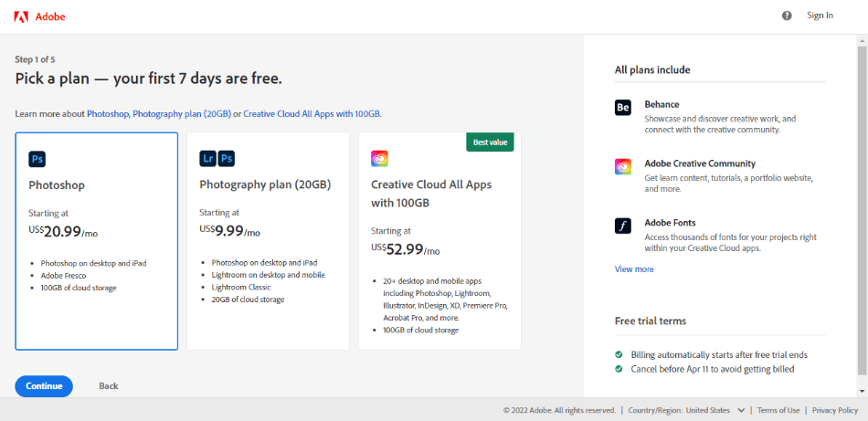The image size is (868, 421).
Task: Click the 20GB of cloud storage bullet
Action: [x=248, y=300]
